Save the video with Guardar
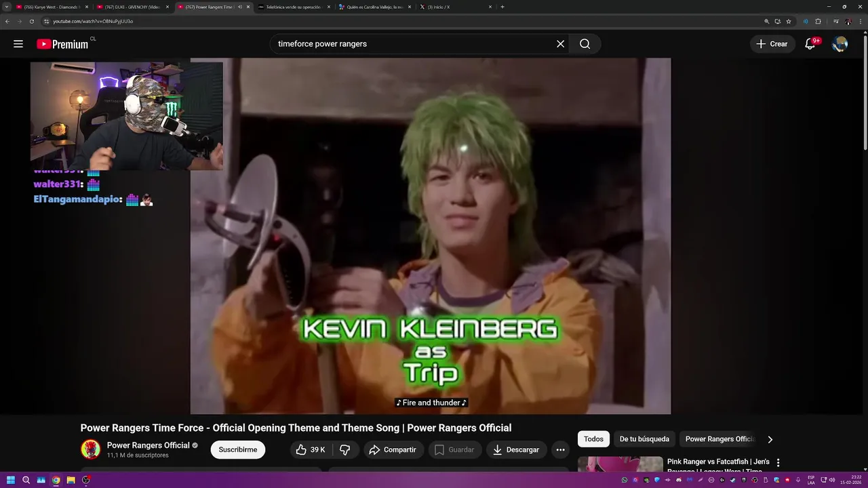This screenshot has width=868, height=488. [454, 449]
